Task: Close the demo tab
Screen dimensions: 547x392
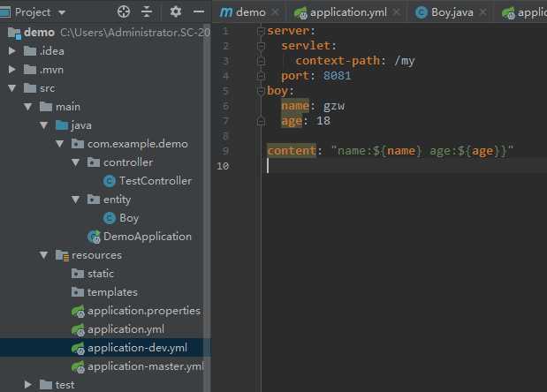Action: [276, 12]
